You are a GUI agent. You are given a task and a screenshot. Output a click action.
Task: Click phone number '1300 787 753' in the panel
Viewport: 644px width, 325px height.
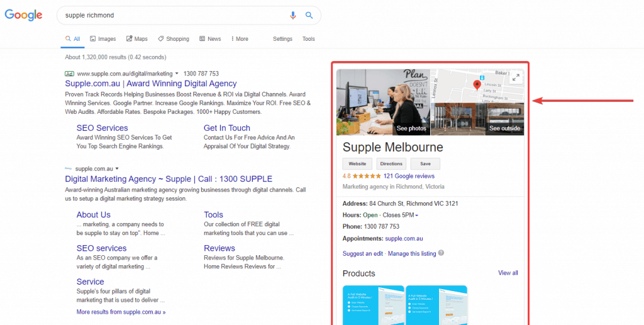382,226
